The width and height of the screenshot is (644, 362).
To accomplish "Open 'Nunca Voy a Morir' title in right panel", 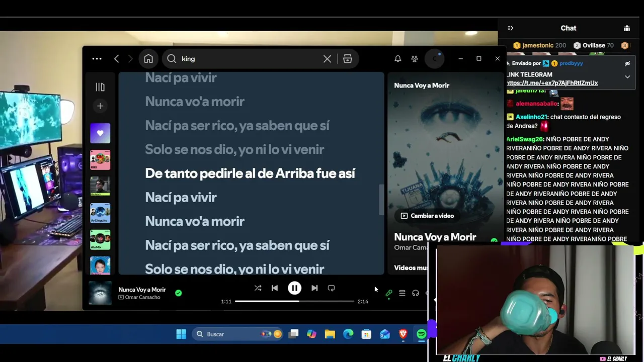I will [435, 237].
